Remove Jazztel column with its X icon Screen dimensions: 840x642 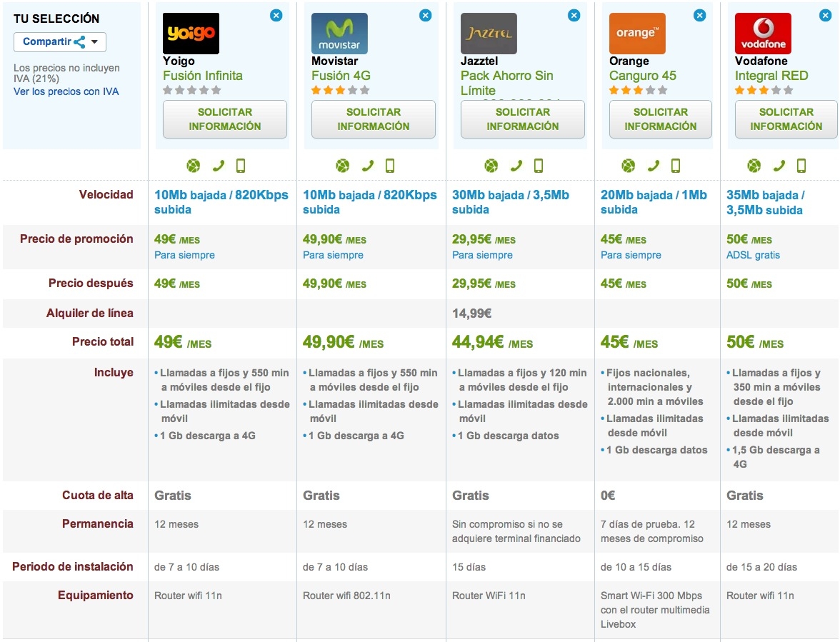click(574, 16)
